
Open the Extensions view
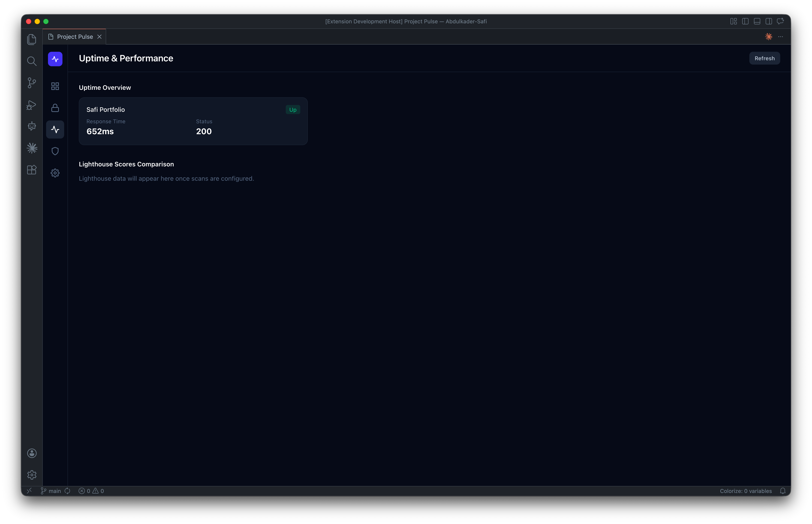click(x=32, y=170)
